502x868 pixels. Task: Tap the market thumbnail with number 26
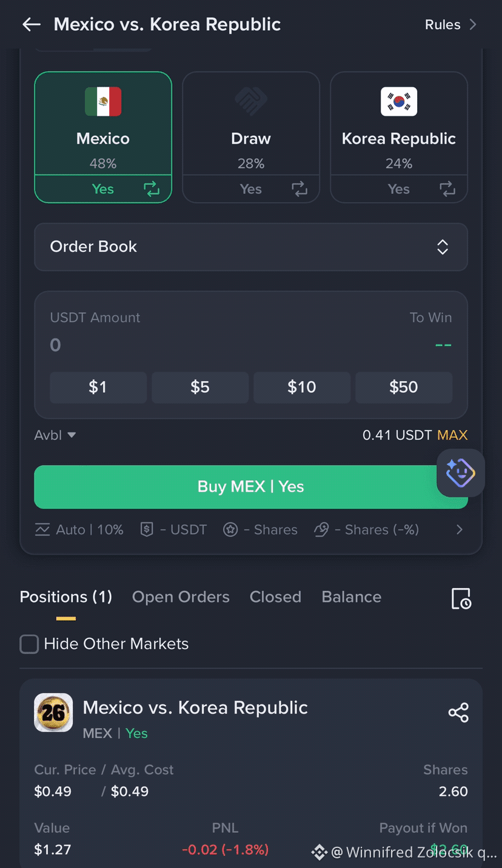(53, 713)
